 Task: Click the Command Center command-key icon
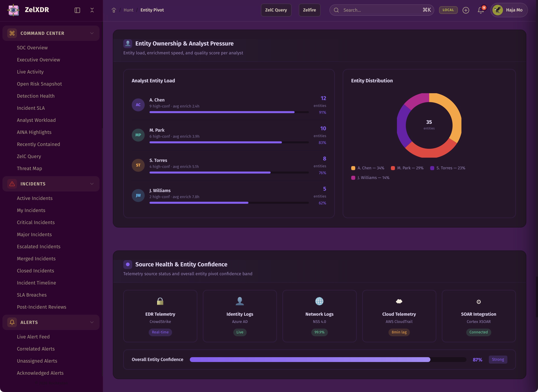pyautogui.click(x=12, y=33)
